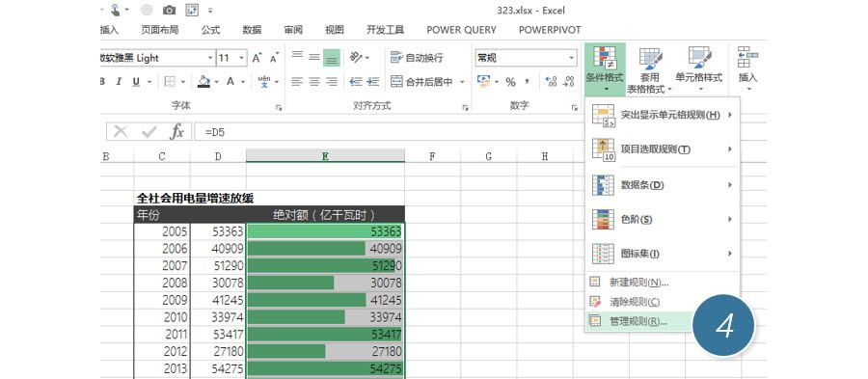Increase decimal places
Screen dimensions: 868x379
point(551,82)
